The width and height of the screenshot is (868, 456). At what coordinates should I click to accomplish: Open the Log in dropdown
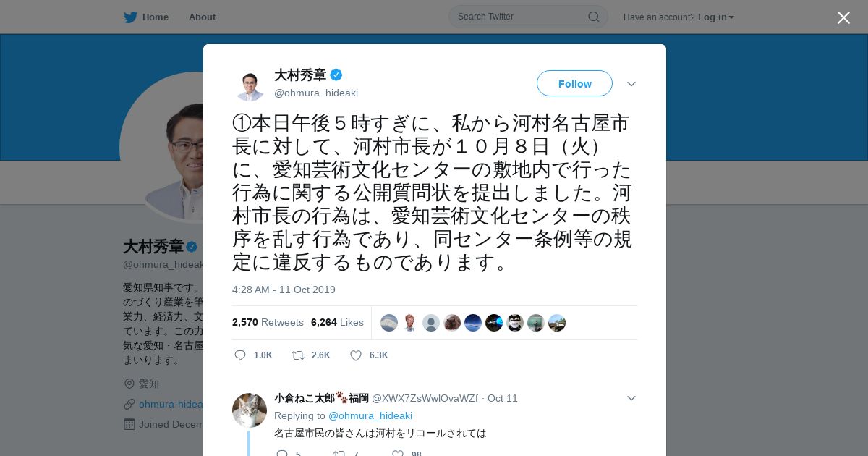[715, 17]
